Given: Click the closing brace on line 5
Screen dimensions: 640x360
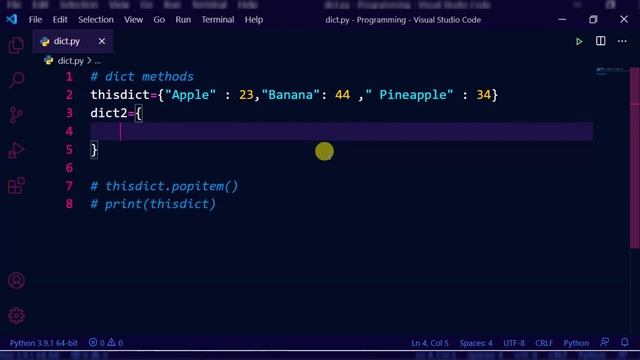Looking at the screenshot, I should pos(94,150).
